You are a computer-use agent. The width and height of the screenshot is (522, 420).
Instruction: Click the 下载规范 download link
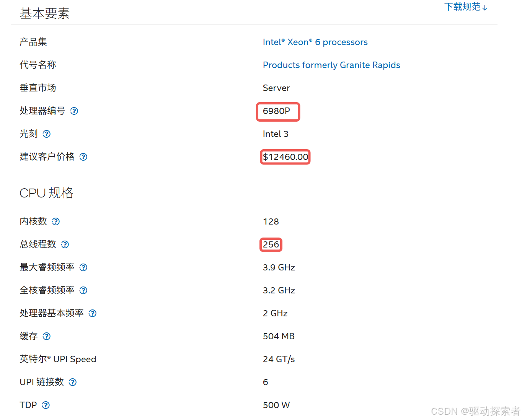466,7
